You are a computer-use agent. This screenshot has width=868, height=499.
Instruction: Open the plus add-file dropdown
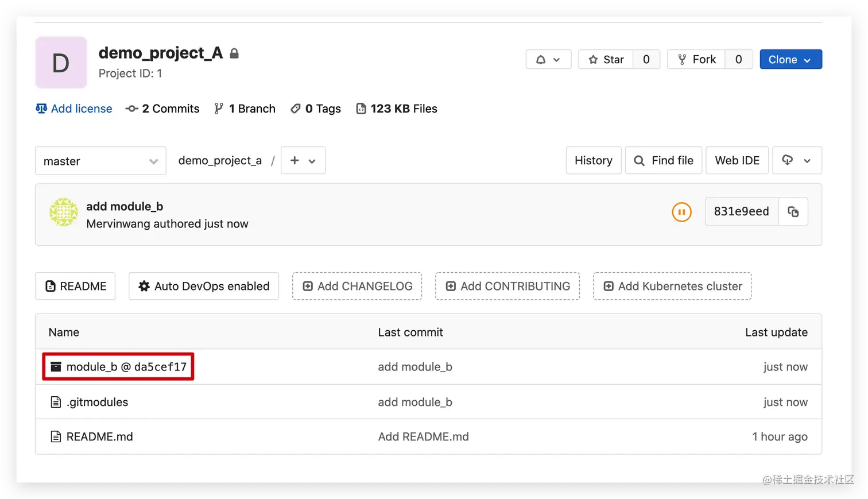pyautogui.click(x=303, y=161)
